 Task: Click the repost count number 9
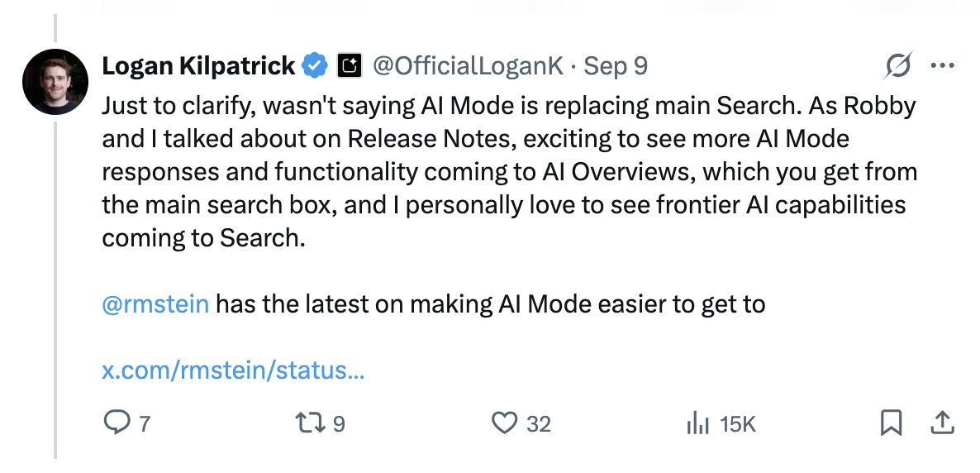click(338, 424)
